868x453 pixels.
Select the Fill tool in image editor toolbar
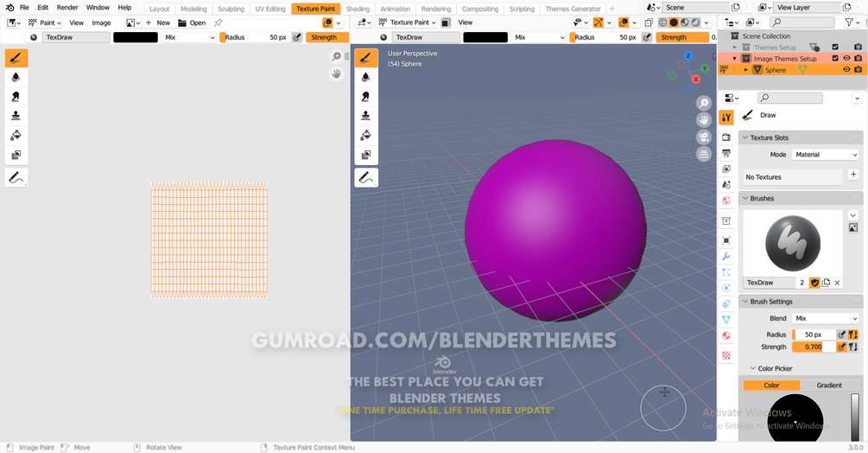[x=16, y=135]
